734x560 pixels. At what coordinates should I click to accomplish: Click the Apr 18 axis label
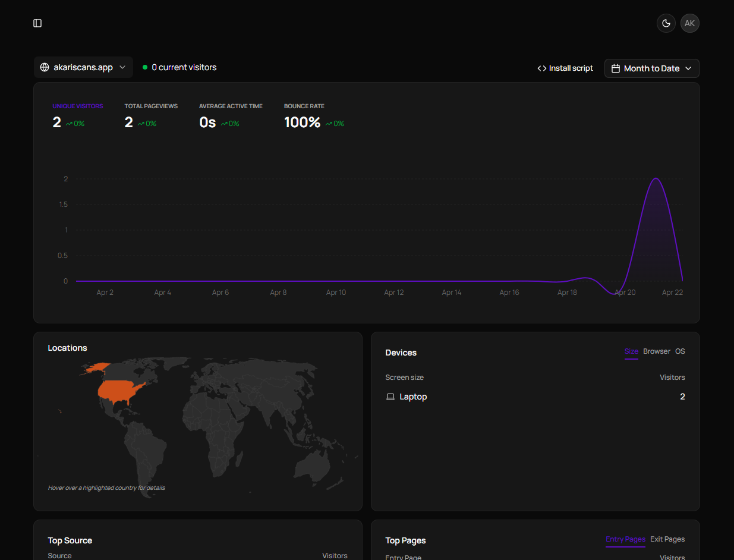pyautogui.click(x=567, y=292)
